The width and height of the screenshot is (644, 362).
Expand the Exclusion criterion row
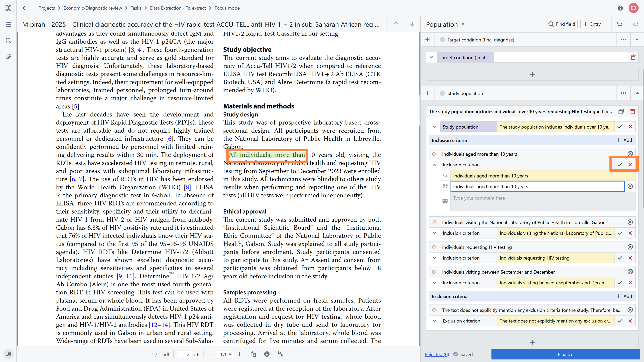435,321
